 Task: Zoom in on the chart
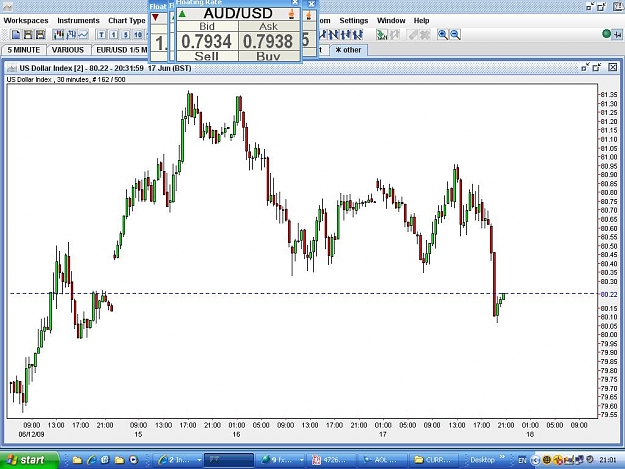(442, 35)
